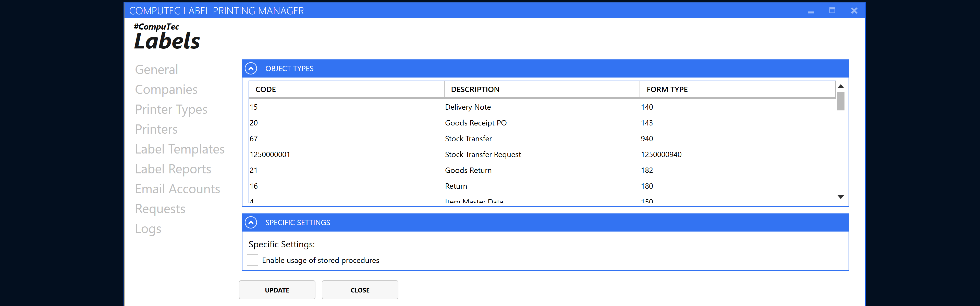980x306 pixels.
Task: Click the UPDATE button
Action: pos(277,290)
